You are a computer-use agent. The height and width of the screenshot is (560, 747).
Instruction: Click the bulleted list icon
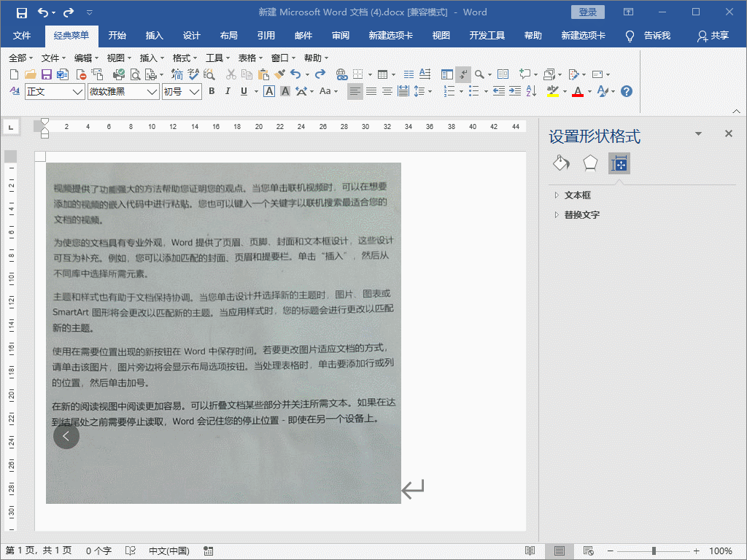pos(473,91)
